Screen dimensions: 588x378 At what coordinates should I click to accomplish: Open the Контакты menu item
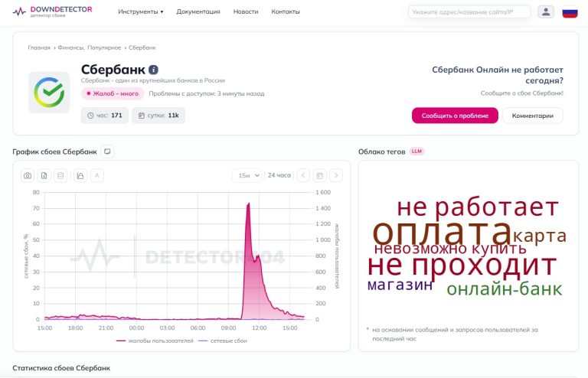pos(286,11)
